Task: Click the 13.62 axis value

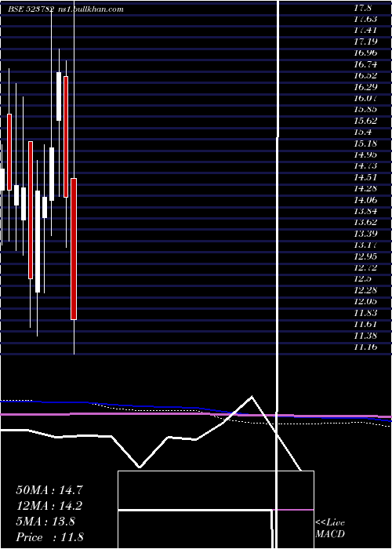Action: pos(365,222)
